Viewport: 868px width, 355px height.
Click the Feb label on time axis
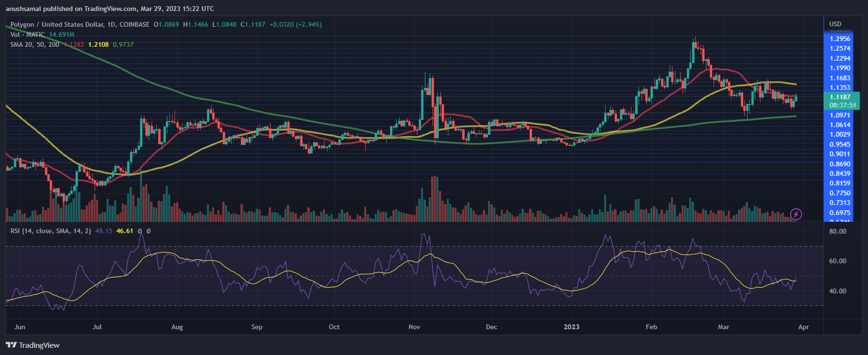tap(651, 327)
